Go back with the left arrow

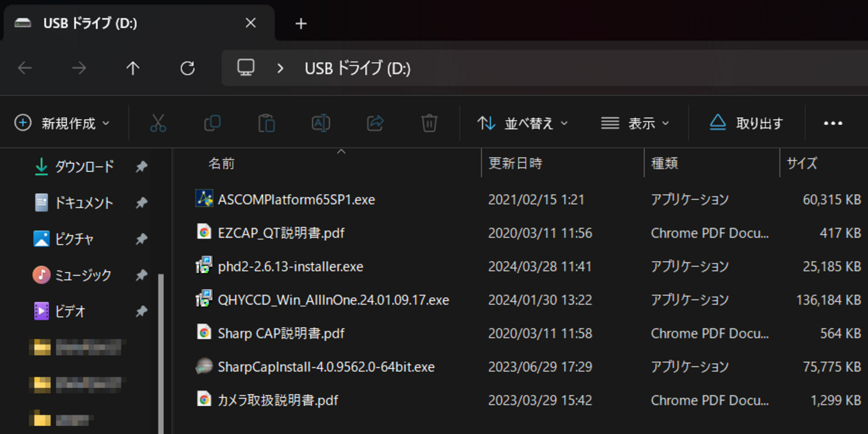[x=25, y=68]
